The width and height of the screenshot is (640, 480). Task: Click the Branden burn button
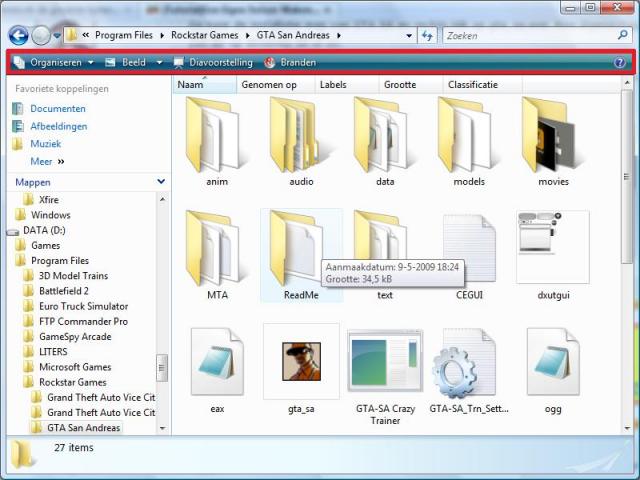click(290, 62)
